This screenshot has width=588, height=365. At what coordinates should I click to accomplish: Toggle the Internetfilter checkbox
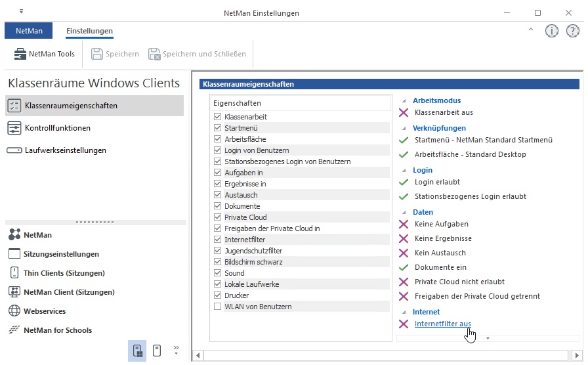click(217, 240)
